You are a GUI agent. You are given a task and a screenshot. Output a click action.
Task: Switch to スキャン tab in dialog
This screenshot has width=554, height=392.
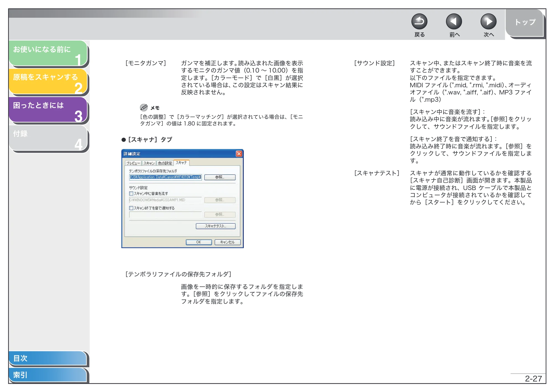[x=149, y=163]
